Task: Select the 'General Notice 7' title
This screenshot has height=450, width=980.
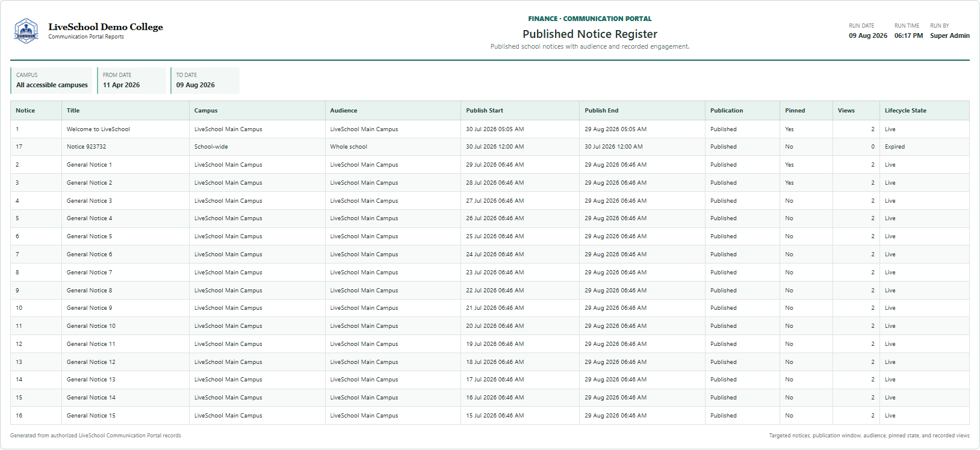Action: click(89, 273)
